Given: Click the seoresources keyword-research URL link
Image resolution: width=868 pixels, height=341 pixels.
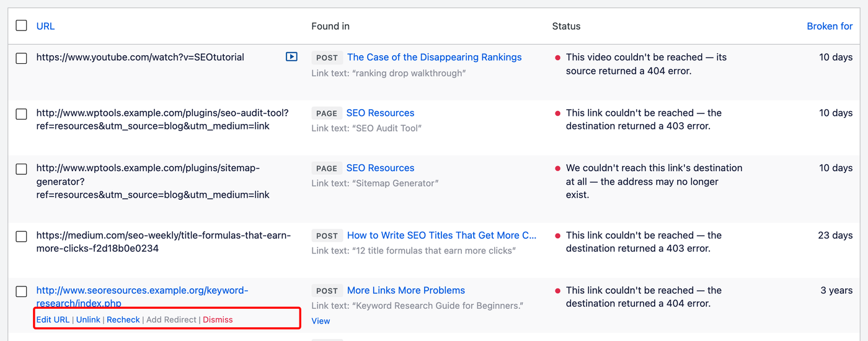Looking at the screenshot, I should (x=142, y=297).
